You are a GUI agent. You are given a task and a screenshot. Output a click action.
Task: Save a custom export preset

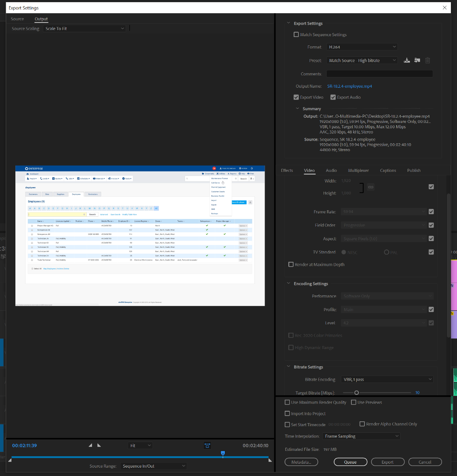click(406, 60)
